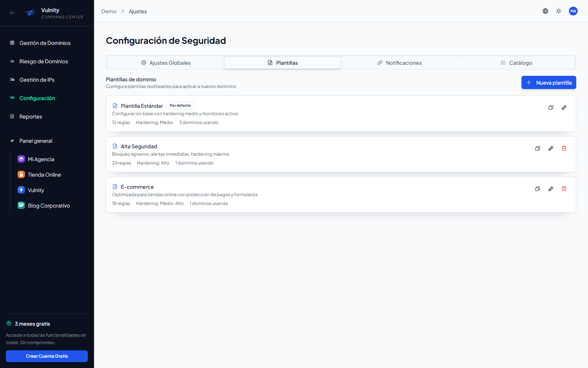
Task: Create a Nueva plantilla
Action: point(549,82)
